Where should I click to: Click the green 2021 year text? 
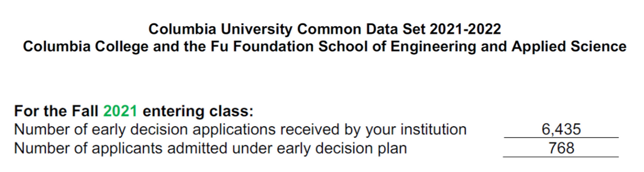coord(120,112)
